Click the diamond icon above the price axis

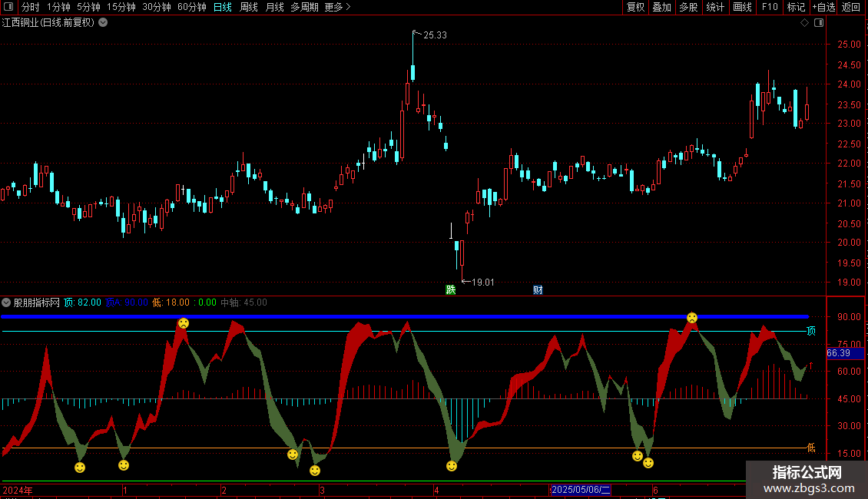point(804,23)
